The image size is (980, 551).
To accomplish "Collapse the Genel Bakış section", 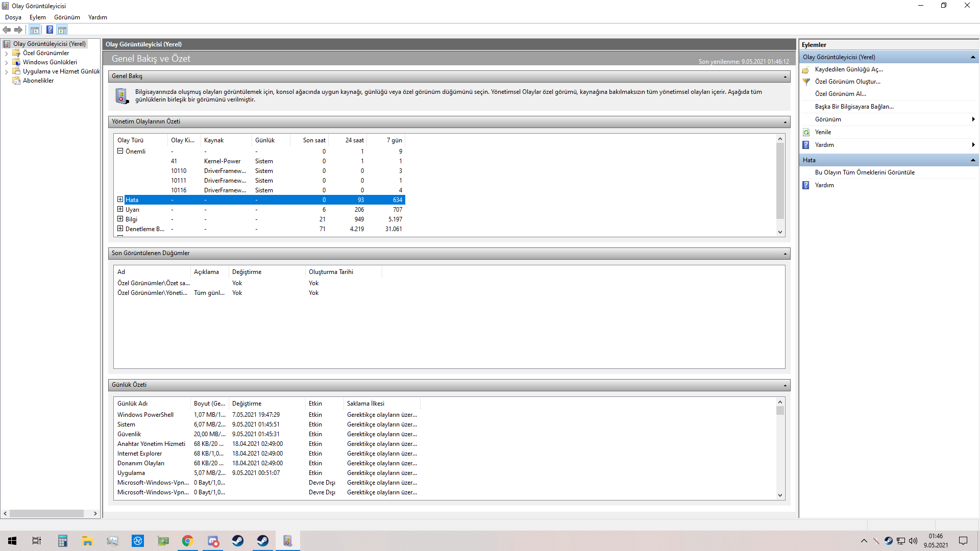I will point(785,77).
